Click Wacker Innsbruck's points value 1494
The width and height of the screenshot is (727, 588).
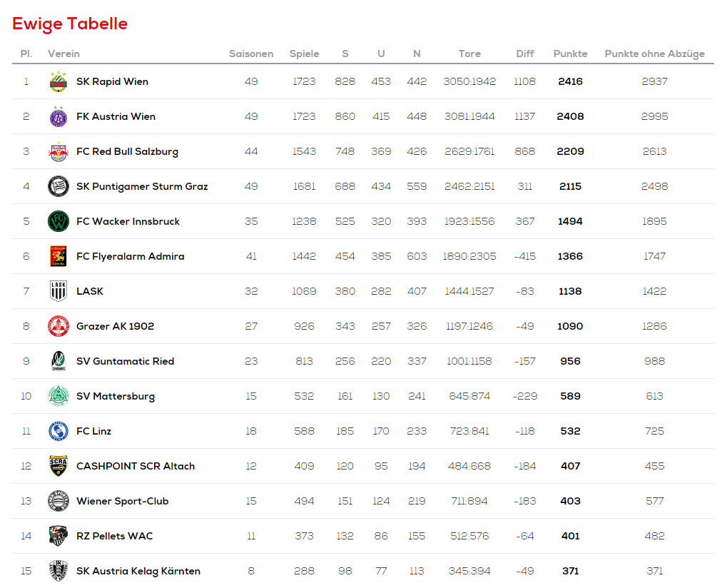(x=570, y=221)
